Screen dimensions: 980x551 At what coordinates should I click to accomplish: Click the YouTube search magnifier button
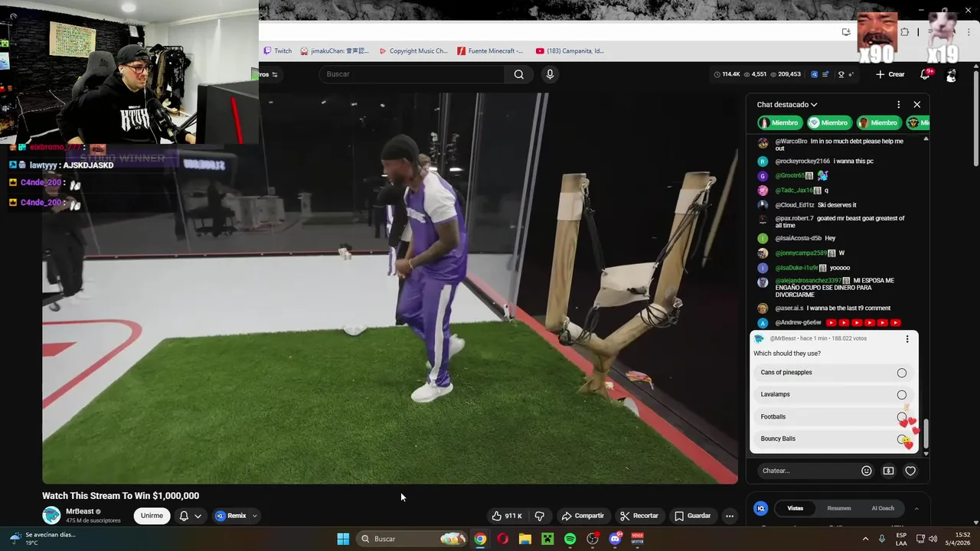tap(519, 74)
